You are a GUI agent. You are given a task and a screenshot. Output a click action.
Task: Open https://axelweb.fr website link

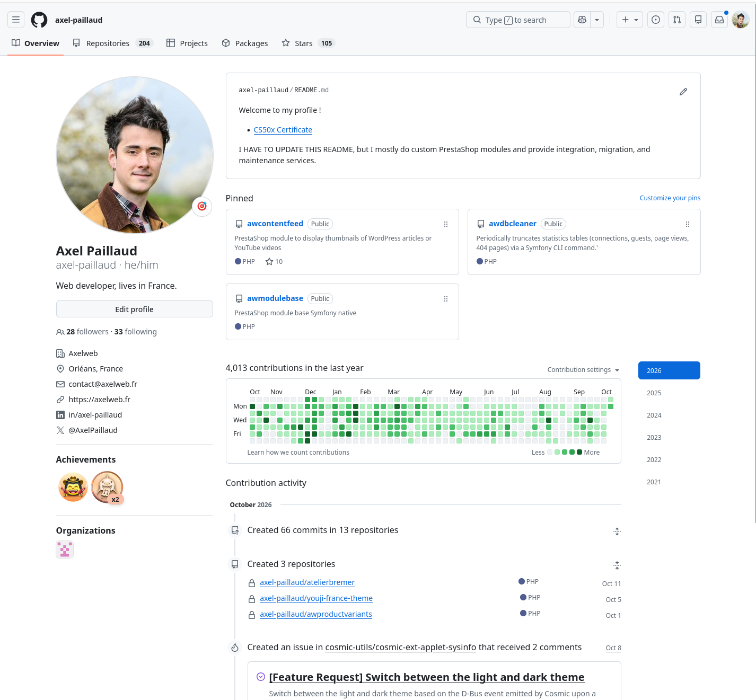pyautogui.click(x=99, y=400)
